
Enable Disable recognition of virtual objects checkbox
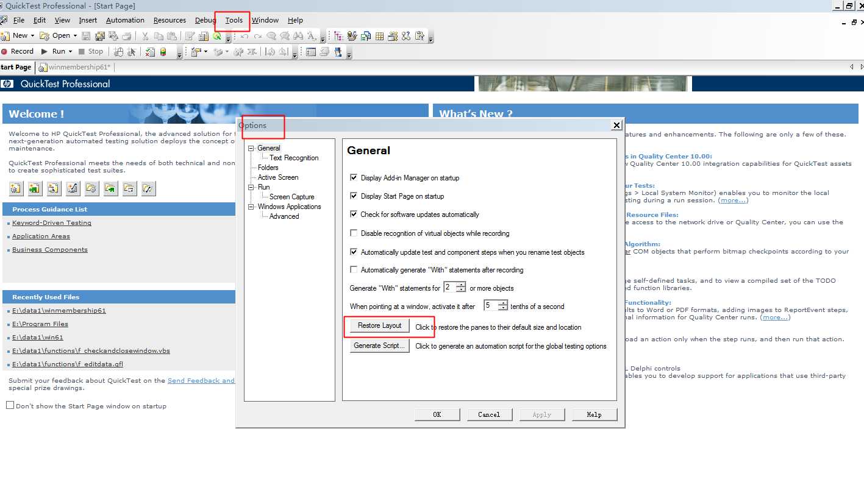[x=354, y=233]
